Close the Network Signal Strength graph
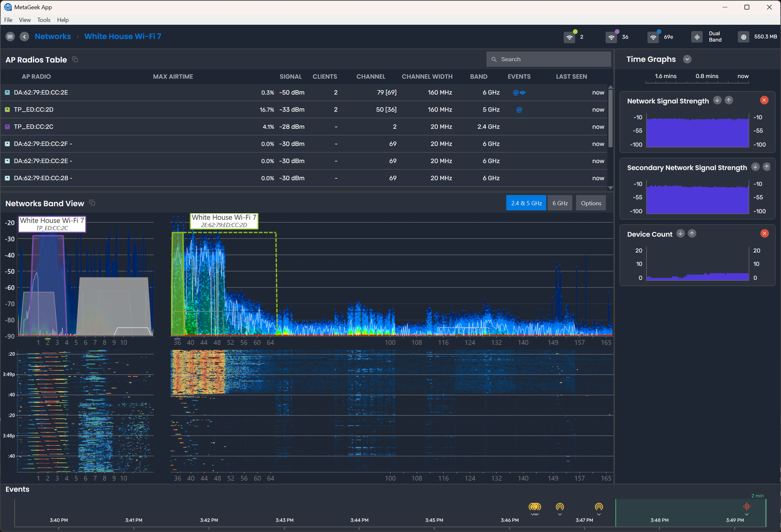Image resolution: width=781 pixels, height=532 pixels. coord(764,100)
